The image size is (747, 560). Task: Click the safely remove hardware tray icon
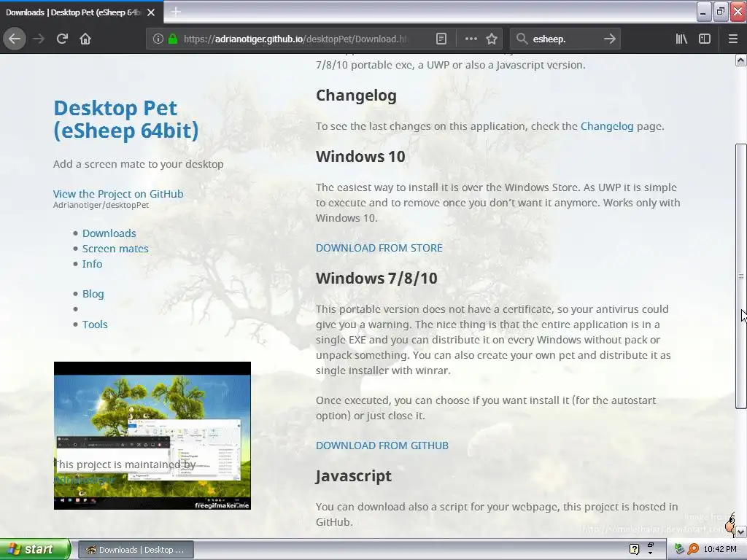(679, 550)
